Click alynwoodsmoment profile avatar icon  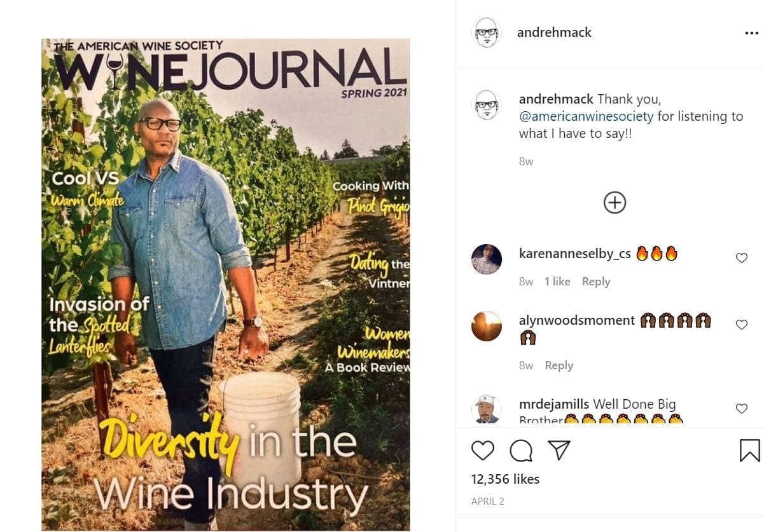486,326
